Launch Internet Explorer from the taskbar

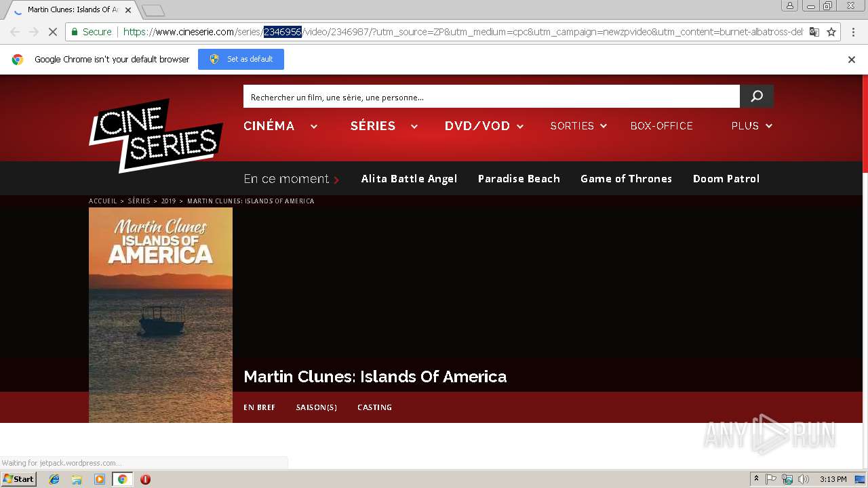coord(54,479)
